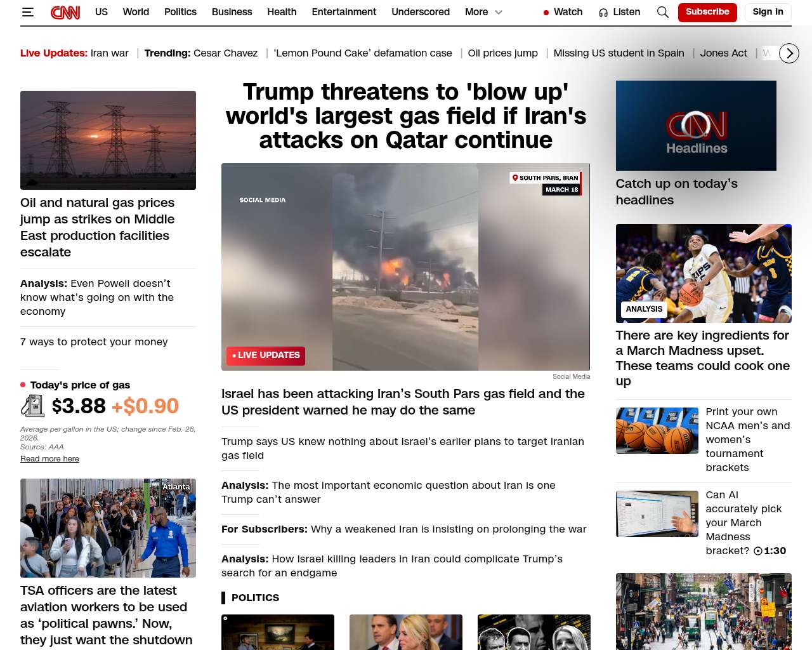
Task: Click the ANALYSIS label on basketball photo
Action: coord(644,309)
